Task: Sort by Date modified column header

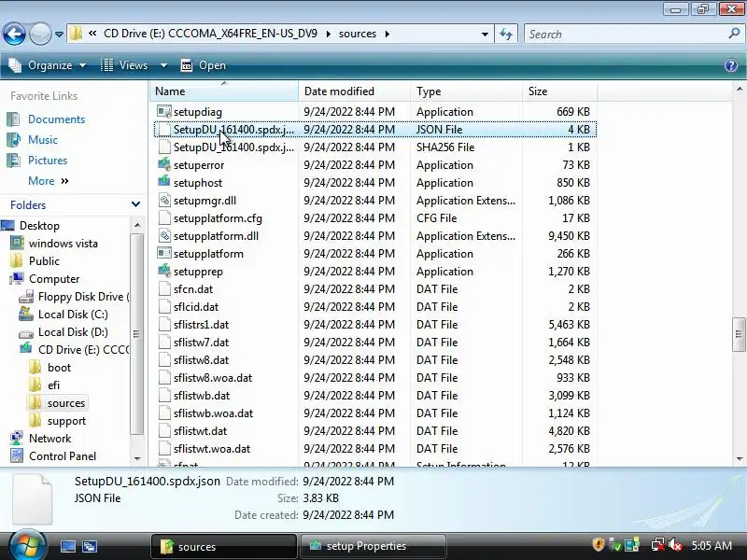Action: pyautogui.click(x=354, y=91)
